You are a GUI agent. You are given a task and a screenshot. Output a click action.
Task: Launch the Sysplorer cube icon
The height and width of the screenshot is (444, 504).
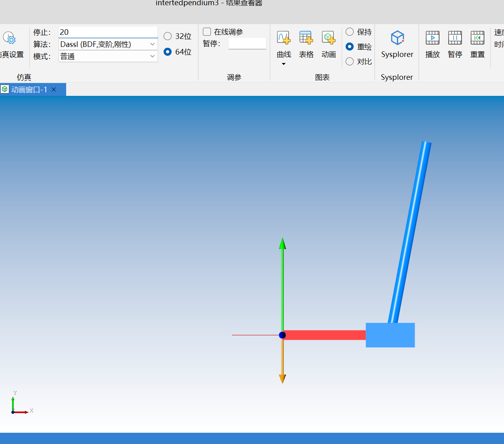[397, 38]
